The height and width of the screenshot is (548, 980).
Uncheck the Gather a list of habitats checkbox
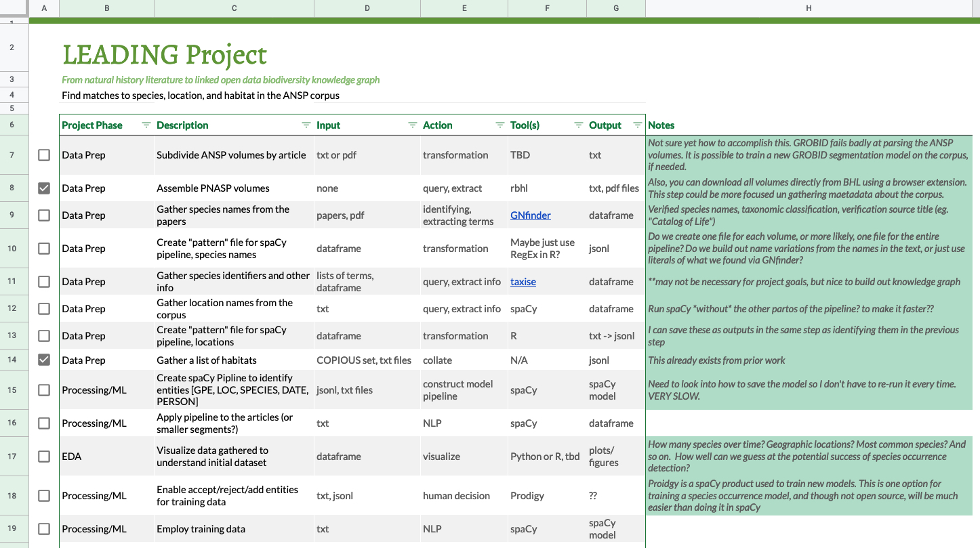pyautogui.click(x=44, y=360)
